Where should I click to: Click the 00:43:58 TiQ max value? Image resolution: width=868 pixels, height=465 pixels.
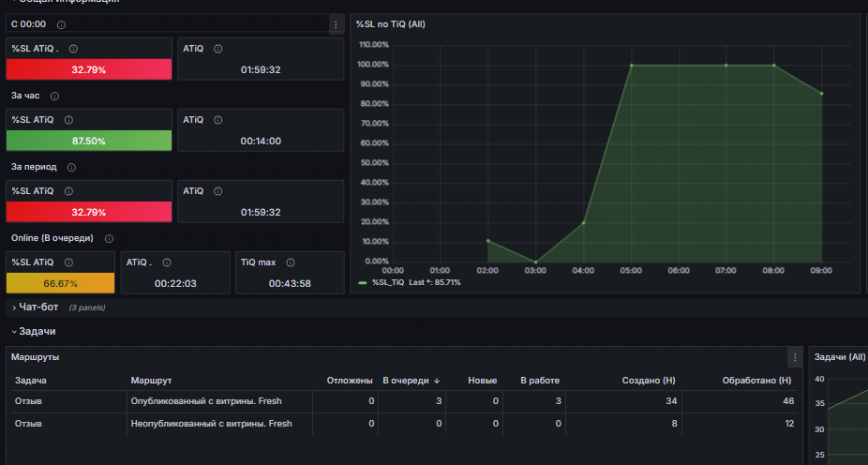pos(290,284)
